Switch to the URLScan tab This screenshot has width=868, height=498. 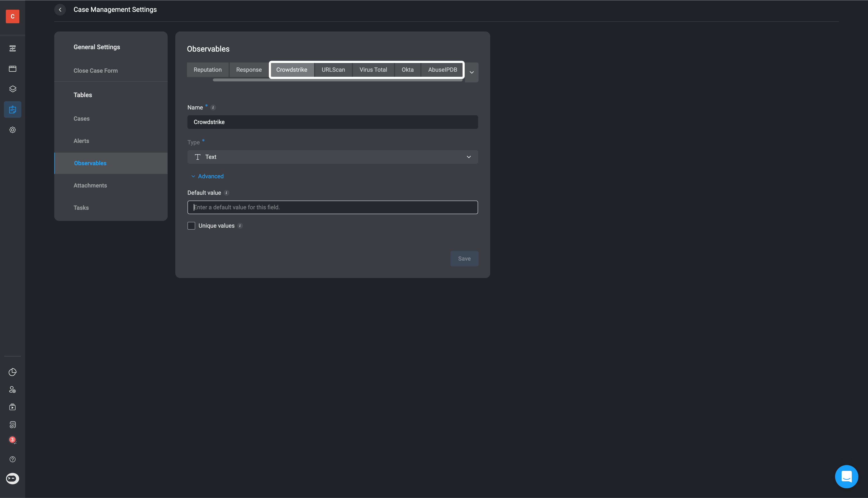333,70
